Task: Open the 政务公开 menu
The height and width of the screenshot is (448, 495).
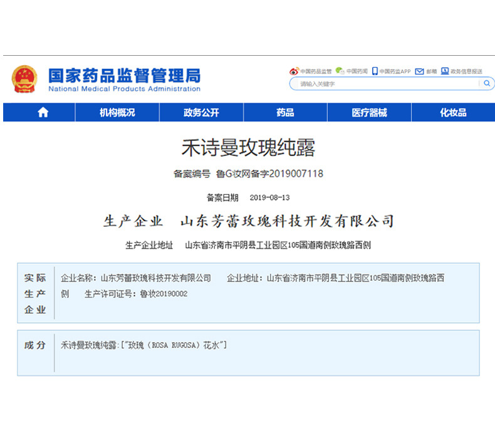Action: [x=201, y=112]
